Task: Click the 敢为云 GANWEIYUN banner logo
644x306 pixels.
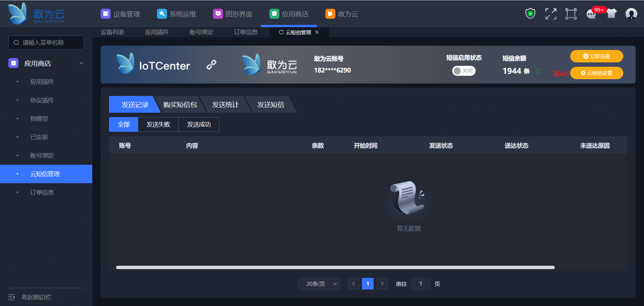Action: point(270,64)
